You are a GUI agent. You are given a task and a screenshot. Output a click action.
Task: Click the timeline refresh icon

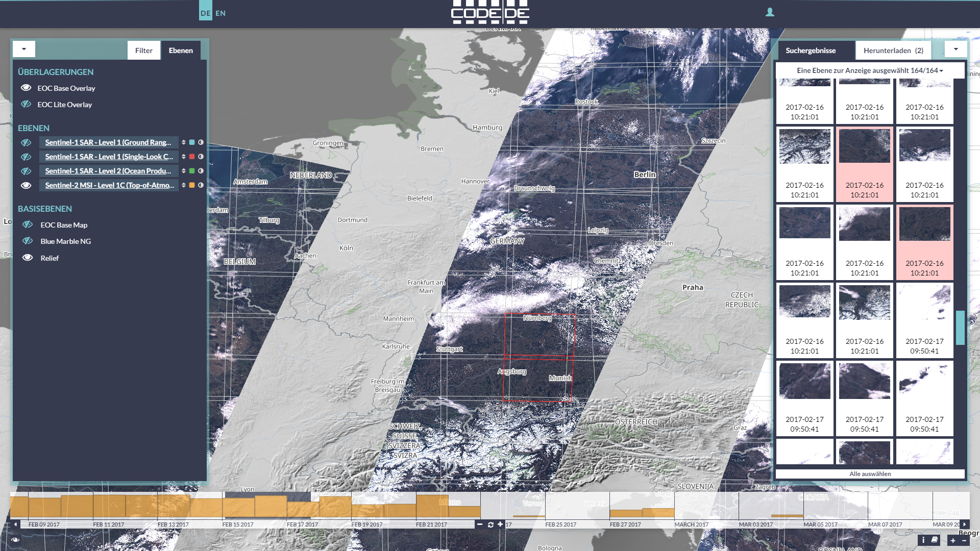tap(491, 524)
